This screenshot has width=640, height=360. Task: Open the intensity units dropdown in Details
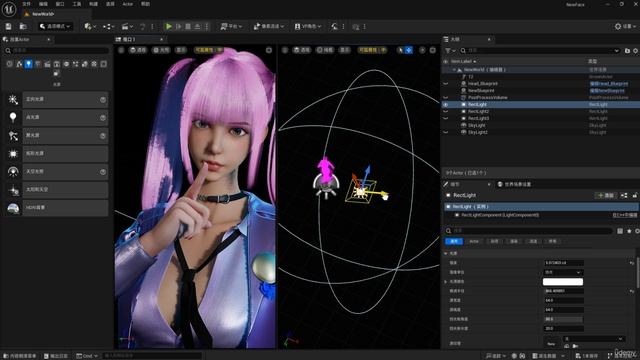coord(563,272)
